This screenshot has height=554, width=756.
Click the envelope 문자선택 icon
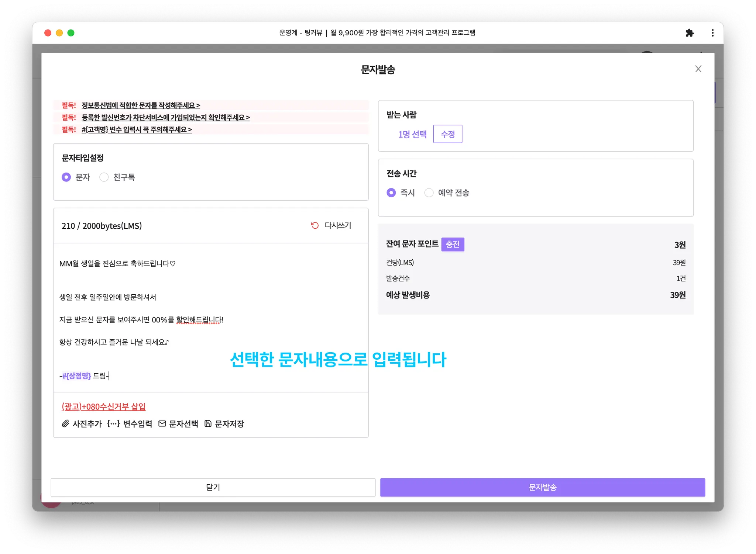pyautogui.click(x=162, y=424)
